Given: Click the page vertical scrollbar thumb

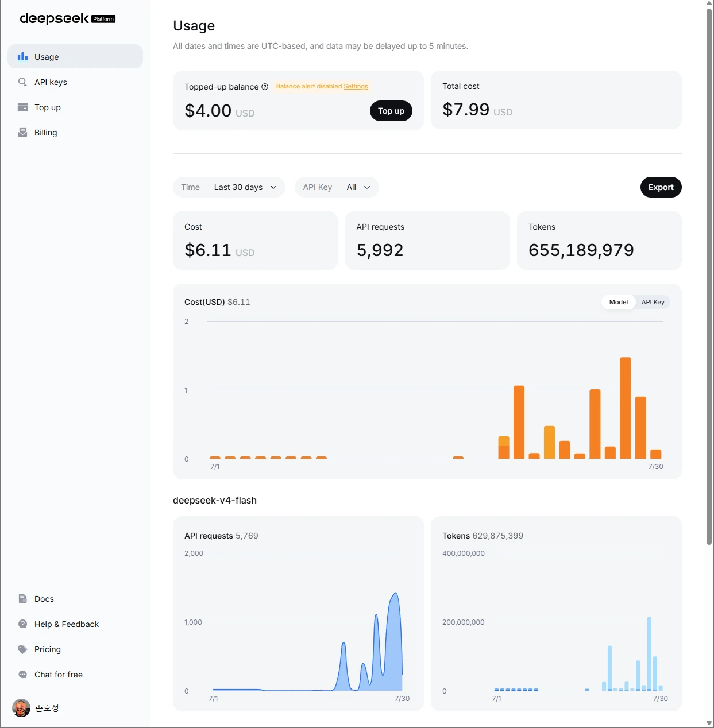Looking at the screenshot, I should [x=709, y=277].
